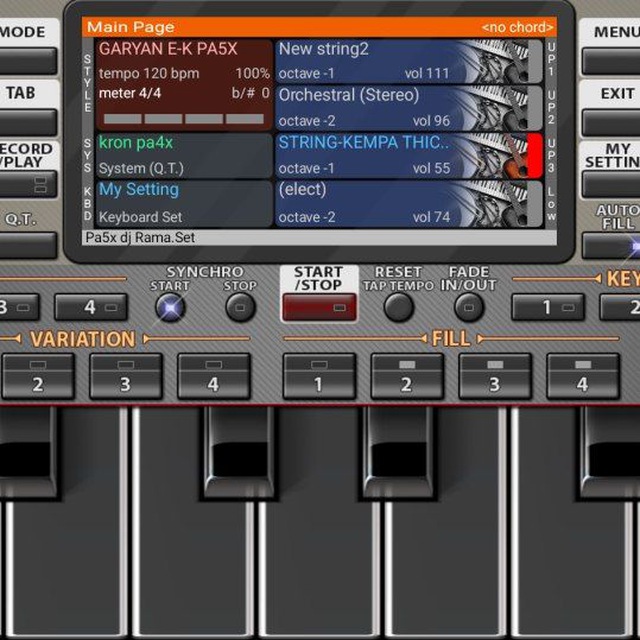Click vol 74 on (elect) sound
640x640 pixels.
(431, 217)
